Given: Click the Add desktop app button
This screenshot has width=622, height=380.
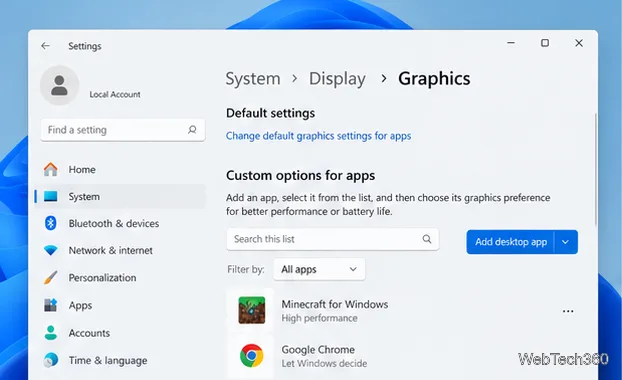Looking at the screenshot, I should coord(511,242).
